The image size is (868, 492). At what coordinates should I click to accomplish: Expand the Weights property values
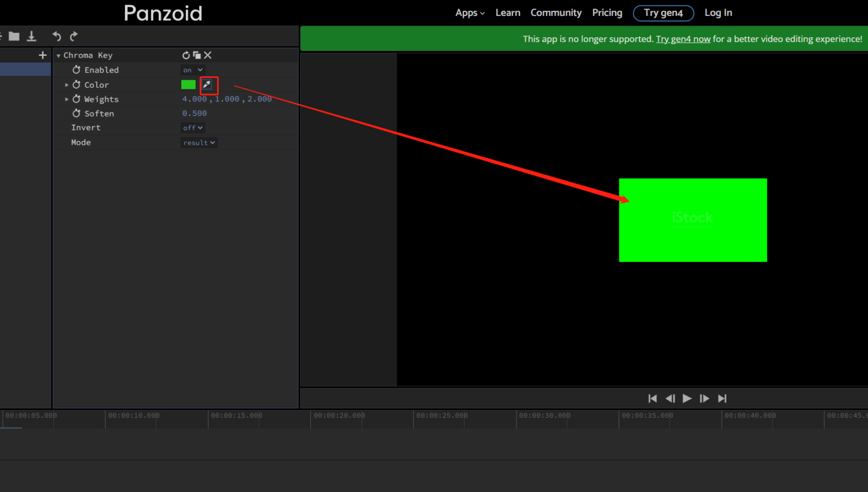67,99
